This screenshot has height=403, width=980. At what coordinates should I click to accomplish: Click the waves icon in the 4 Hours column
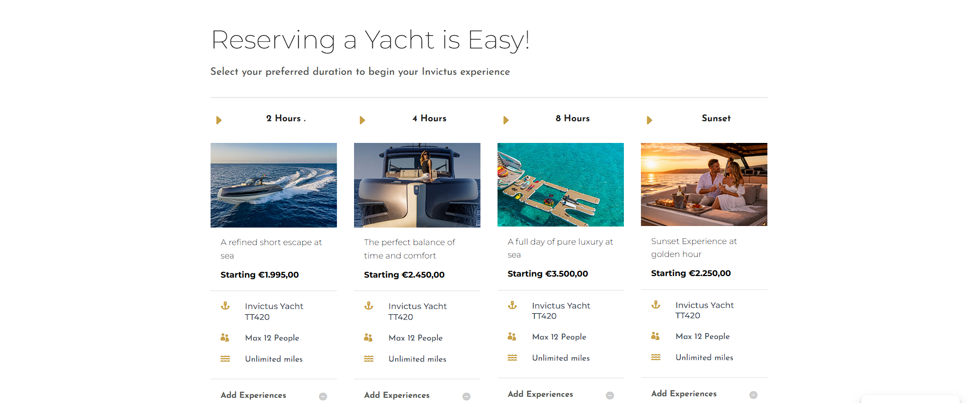pos(368,359)
